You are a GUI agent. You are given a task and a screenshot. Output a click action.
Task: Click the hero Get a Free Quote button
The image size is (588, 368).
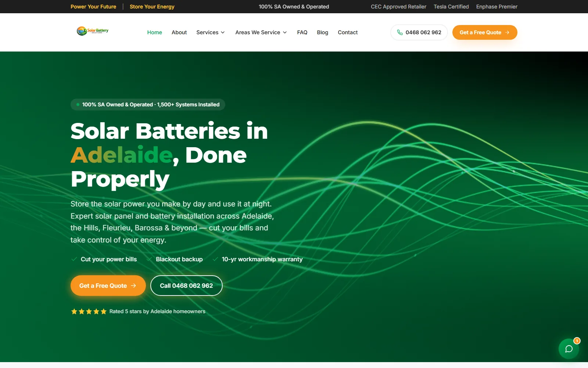(x=108, y=286)
